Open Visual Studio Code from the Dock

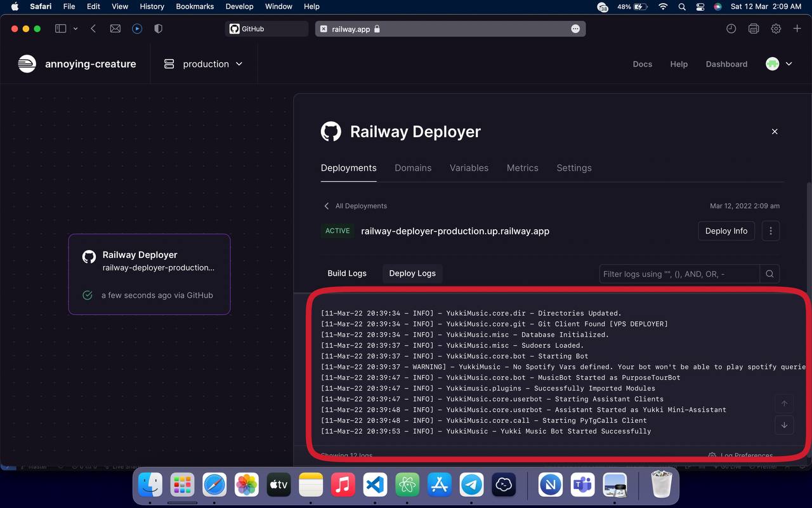375,485
